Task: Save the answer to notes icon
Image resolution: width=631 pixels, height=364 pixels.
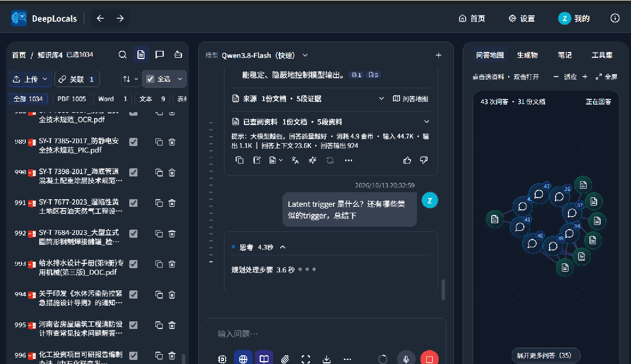Action: 257,160
